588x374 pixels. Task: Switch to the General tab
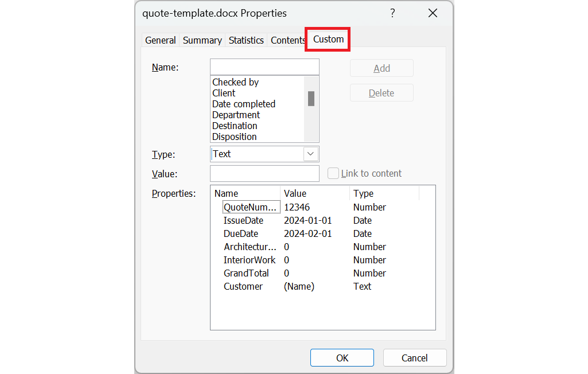[160, 40]
